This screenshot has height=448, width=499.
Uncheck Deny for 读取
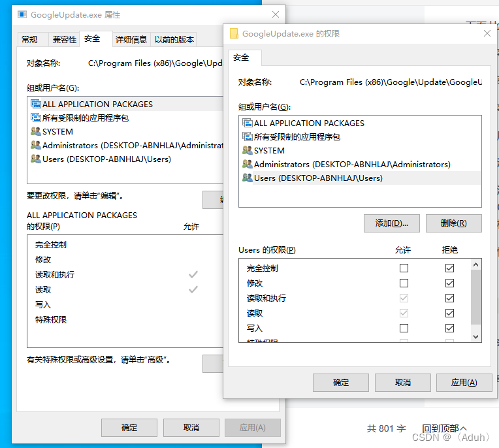pyautogui.click(x=449, y=313)
